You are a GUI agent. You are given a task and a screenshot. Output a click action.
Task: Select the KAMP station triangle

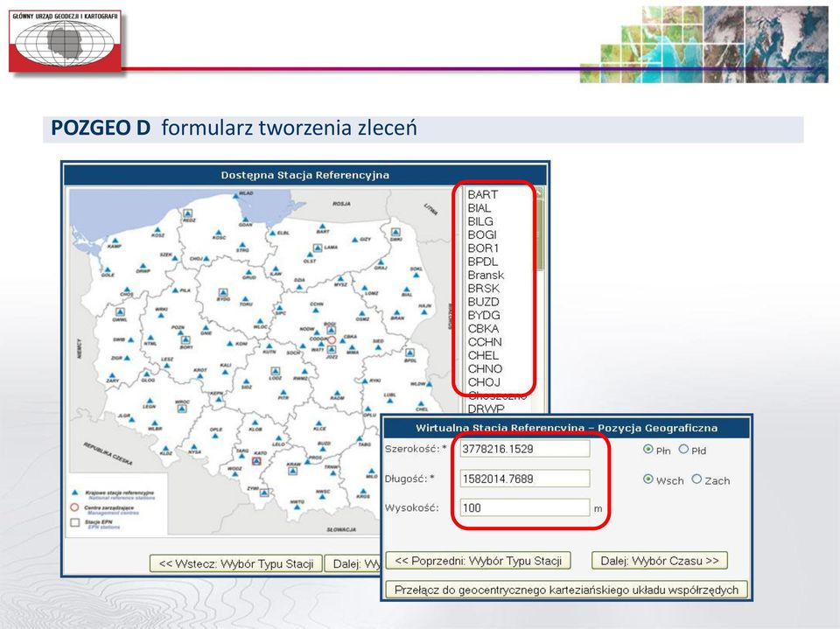point(114,241)
